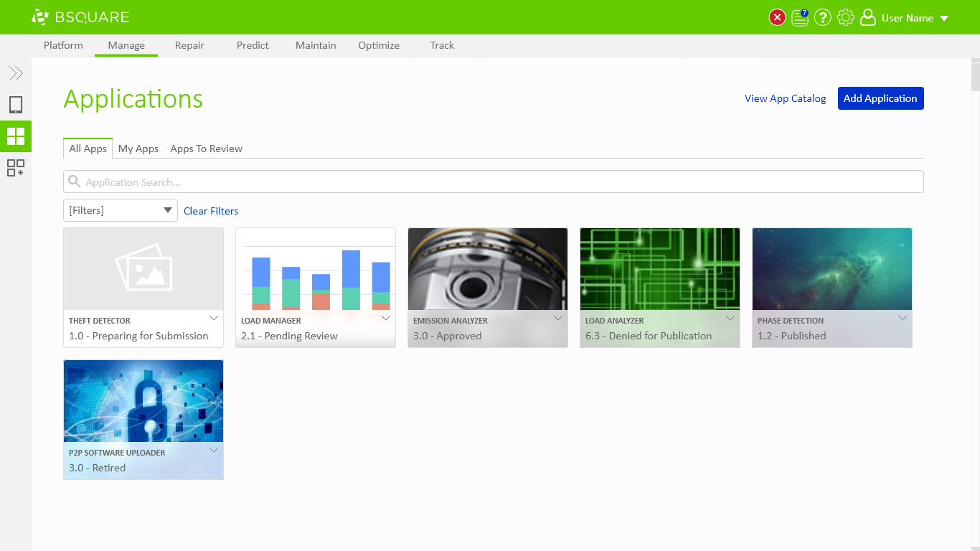Open the help question mark icon
Viewport: 980px width, 551px height.
tap(823, 18)
